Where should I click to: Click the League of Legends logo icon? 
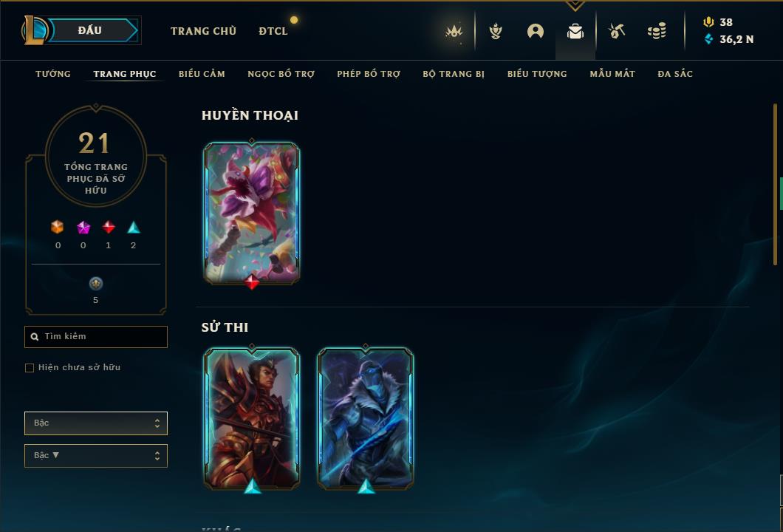coord(35,30)
